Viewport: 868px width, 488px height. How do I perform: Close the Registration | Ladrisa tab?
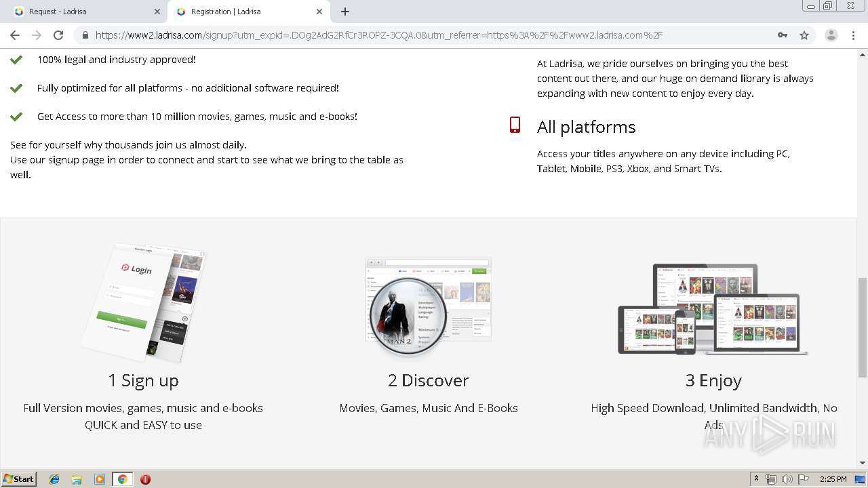point(319,12)
